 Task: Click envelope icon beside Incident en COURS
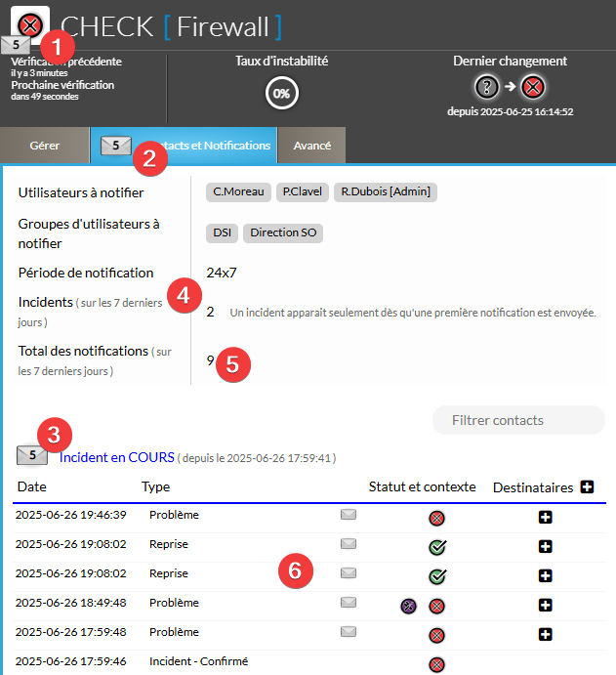[32, 455]
